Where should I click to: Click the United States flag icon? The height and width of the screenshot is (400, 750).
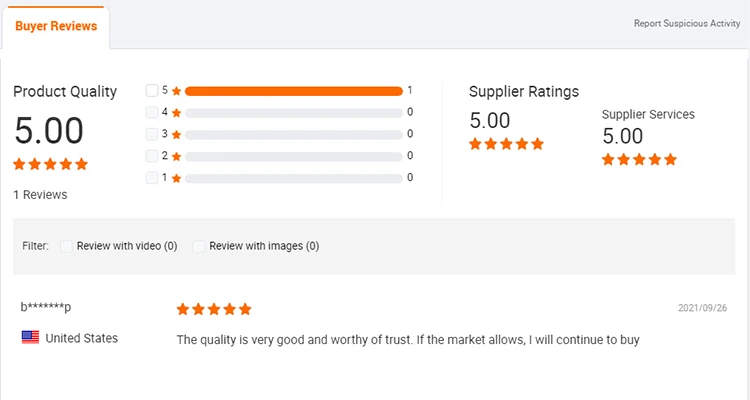click(30, 338)
